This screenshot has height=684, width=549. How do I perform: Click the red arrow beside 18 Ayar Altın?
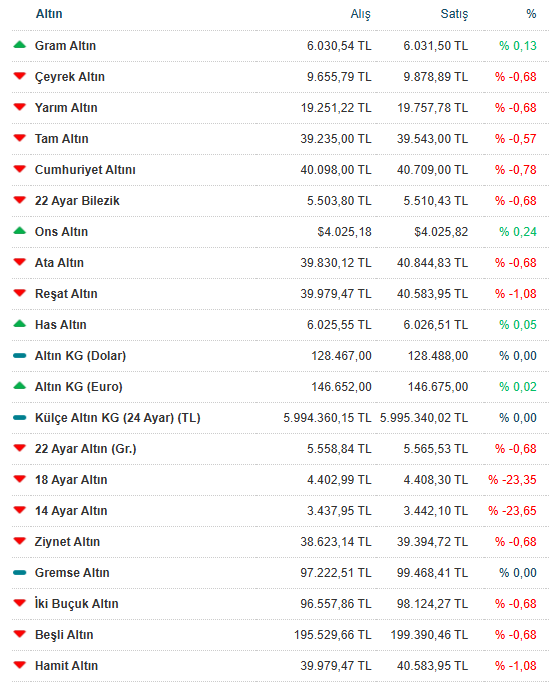[x=20, y=479]
